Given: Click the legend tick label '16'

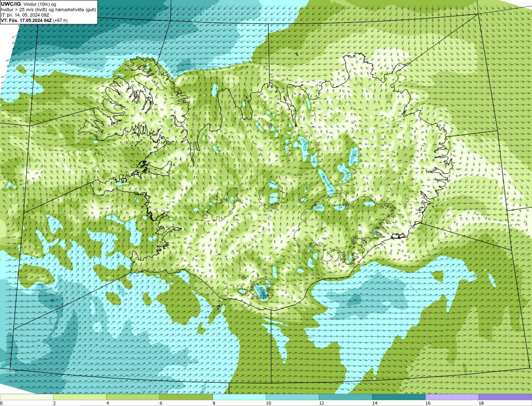Looking at the screenshot, I should [428, 403].
